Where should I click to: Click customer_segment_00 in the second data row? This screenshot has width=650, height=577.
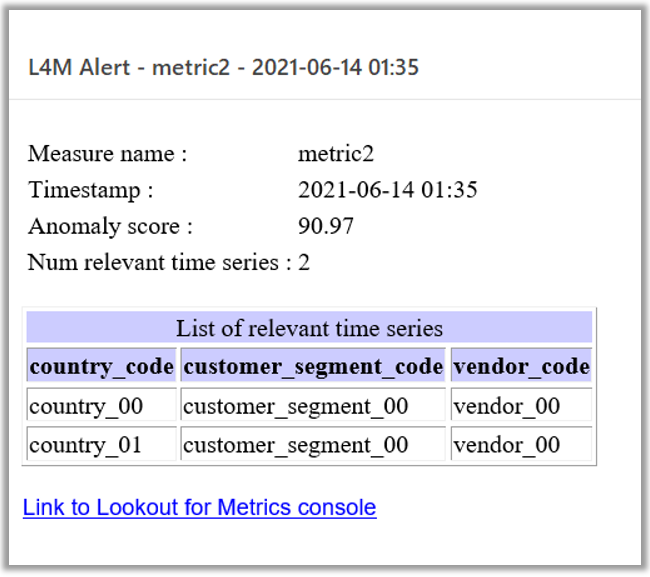(313, 444)
